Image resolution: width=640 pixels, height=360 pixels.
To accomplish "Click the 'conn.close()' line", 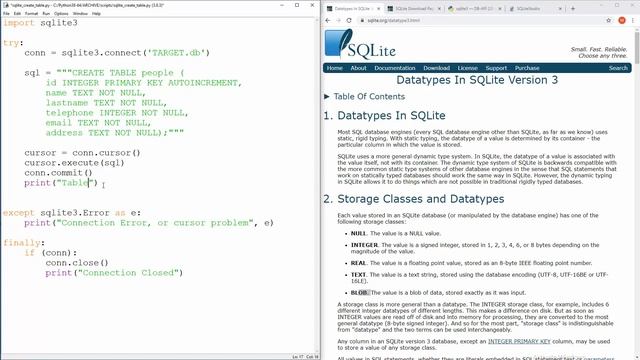I will [x=77, y=263].
